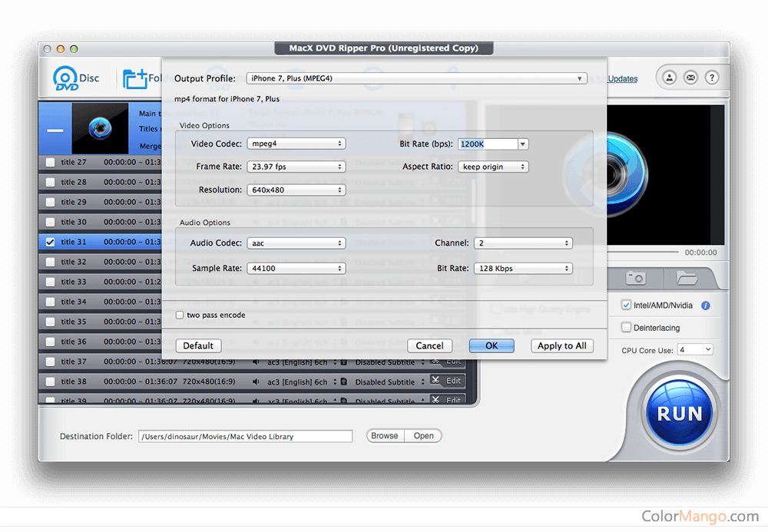Click the speaker icon in title 37 row
Viewport: 768px width, 532px height.
click(256, 362)
